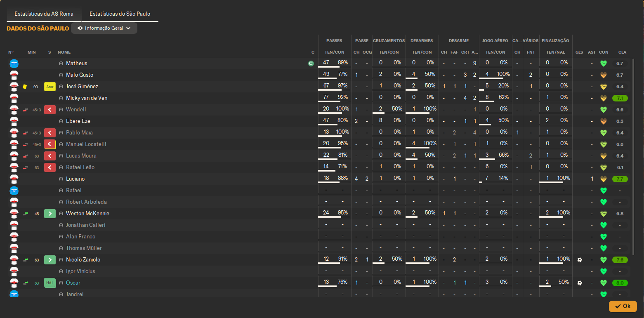Sort by the MIN column header
This screenshot has width=644, height=318.
(32, 52)
